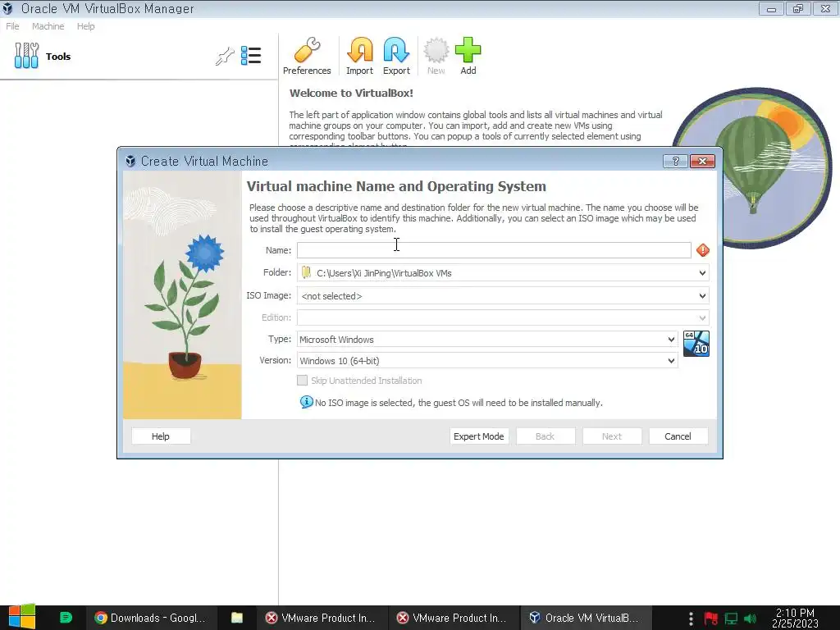Open the Windows Start button
The height and width of the screenshot is (630, 840).
click(22, 617)
